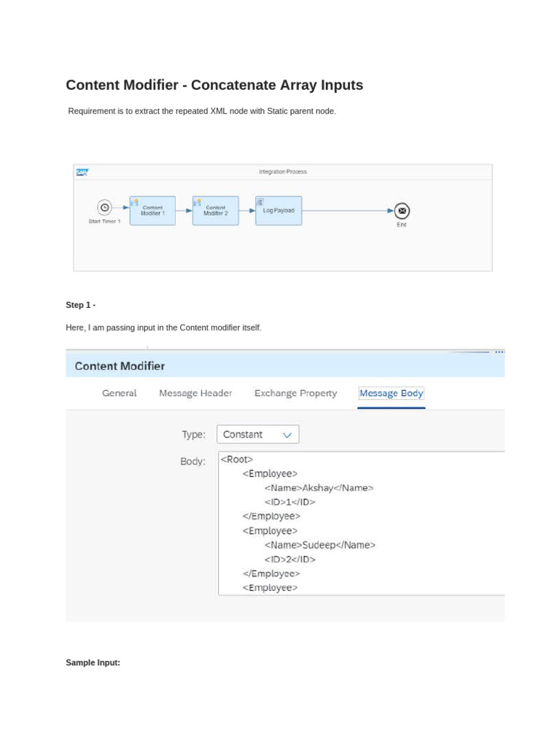Click the Start Timer 1 clock icon
Viewport: 560px width, 747px height.
[x=104, y=208]
